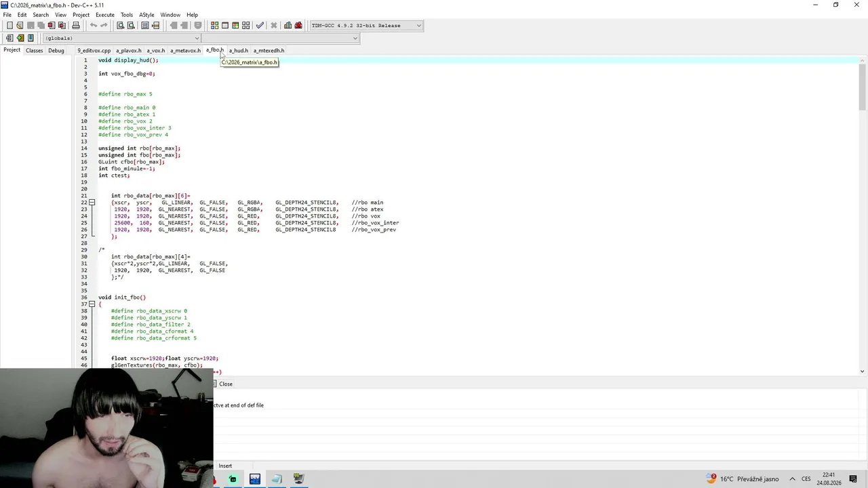Image resolution: width=868 pixels, height=488 pixels.
Task: Switch to the a_hud.h file tab
Action: tap(238, 50)
